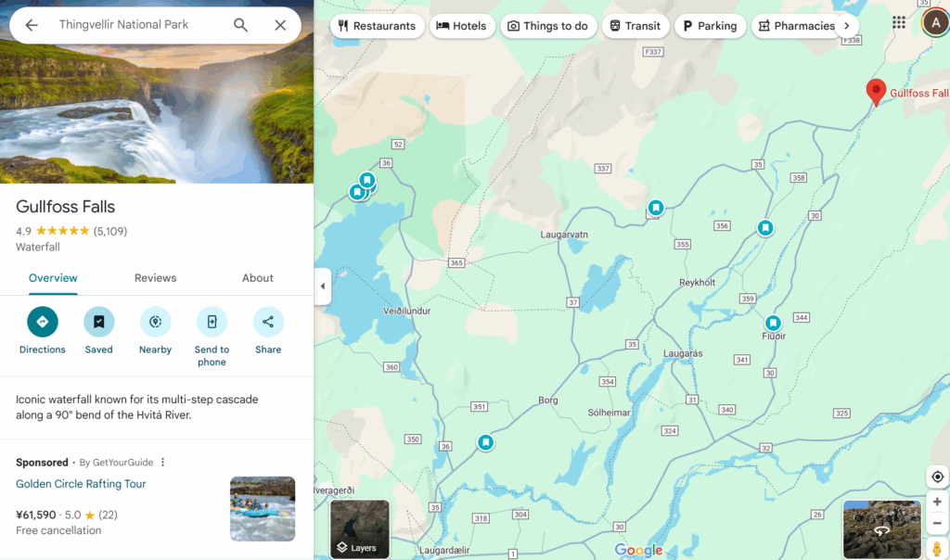Click the show your location button
This screenshot has height=560, width=950.
click(937, 477)
